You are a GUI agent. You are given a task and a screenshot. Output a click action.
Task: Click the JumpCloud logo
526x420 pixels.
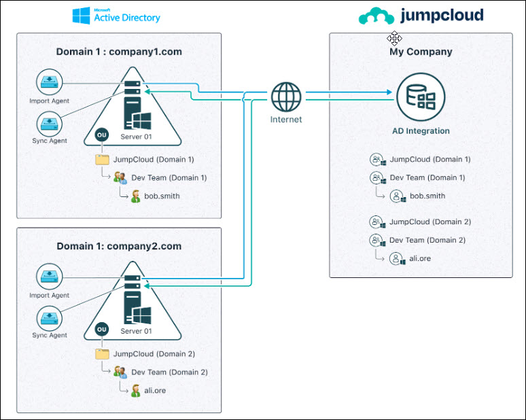click(421, 16)
